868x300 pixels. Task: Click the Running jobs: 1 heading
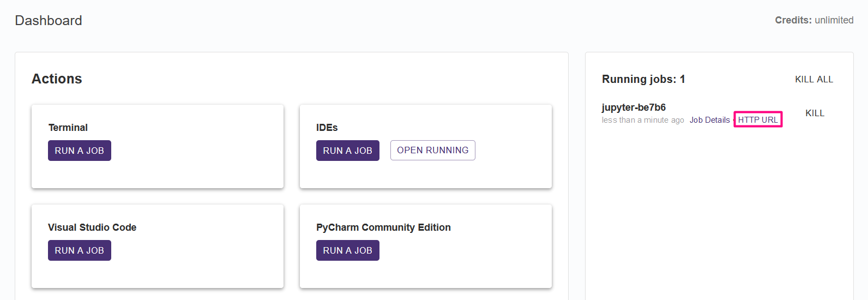point(643,79)
